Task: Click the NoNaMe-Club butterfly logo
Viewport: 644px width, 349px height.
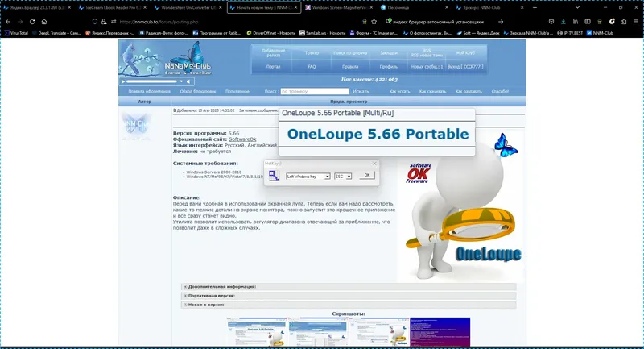Action: click(x=188, y=60)
